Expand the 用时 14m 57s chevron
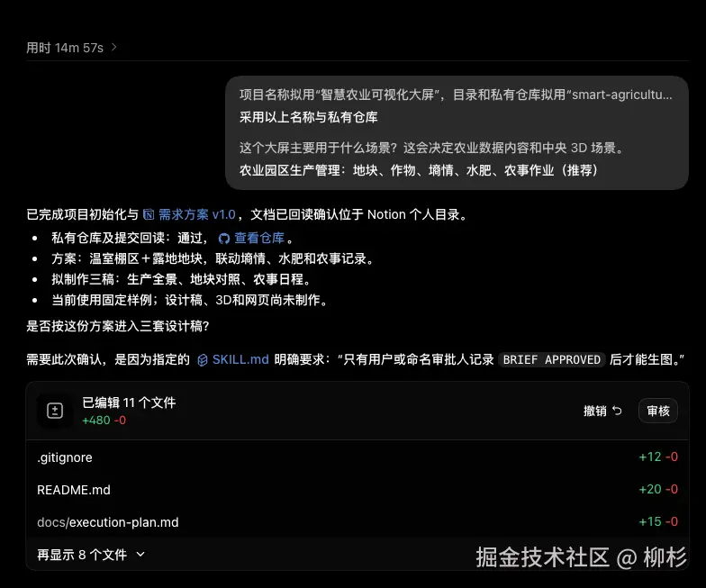The height and width of the screenshot is (588, 706). pos(113,47)
